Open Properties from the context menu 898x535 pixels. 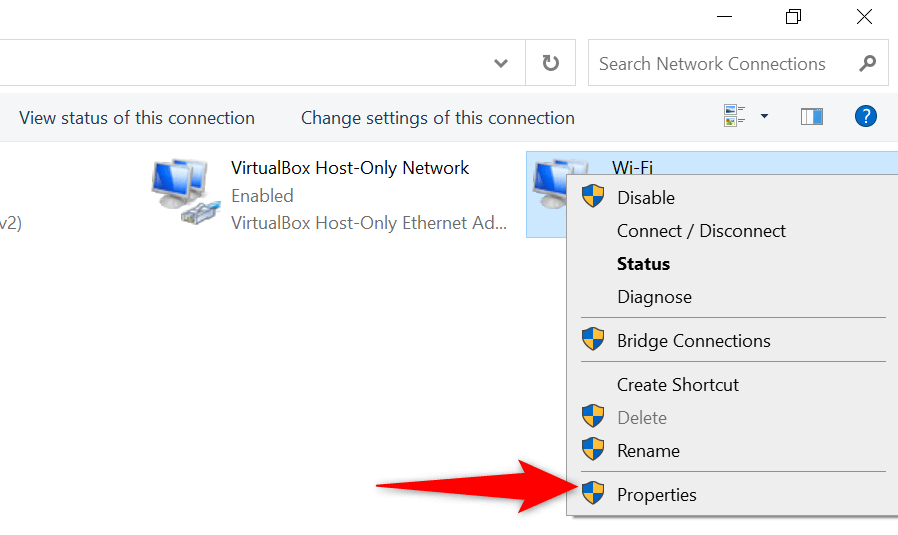pos(656,495)
